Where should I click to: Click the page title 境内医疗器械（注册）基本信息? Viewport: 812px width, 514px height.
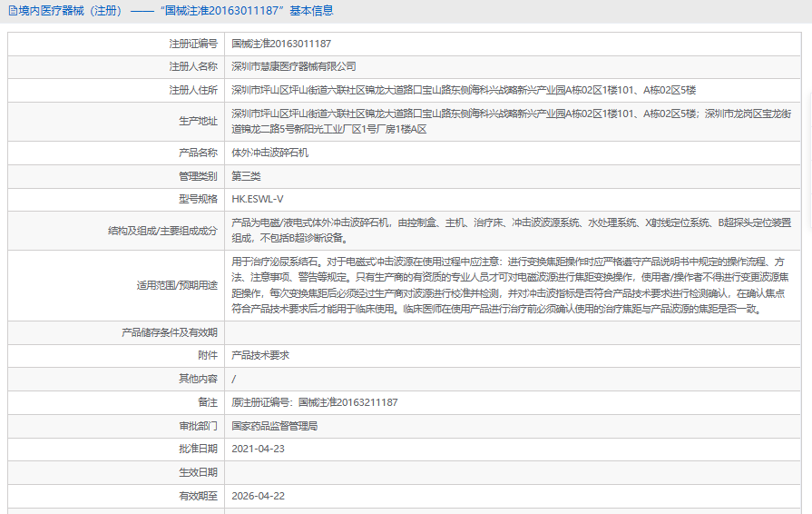click(176, 11)
